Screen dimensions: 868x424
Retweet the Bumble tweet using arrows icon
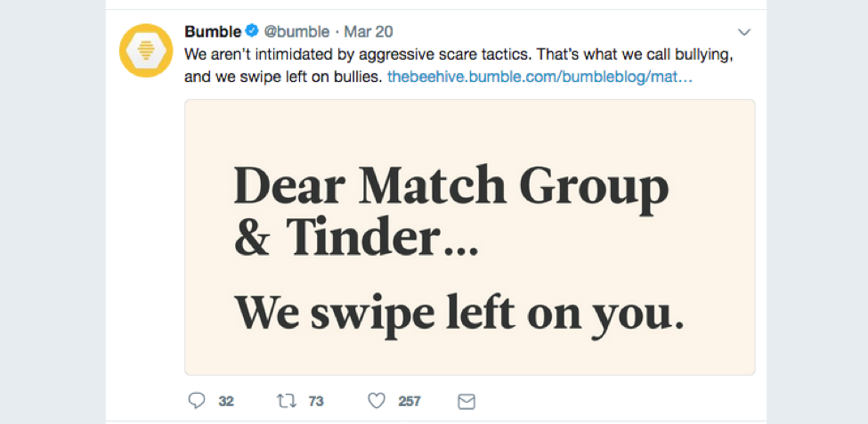(x=287, y=401)
